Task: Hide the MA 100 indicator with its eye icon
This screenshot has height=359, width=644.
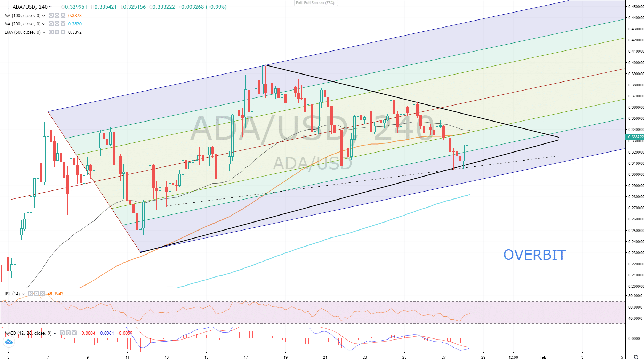Action: 51,15
